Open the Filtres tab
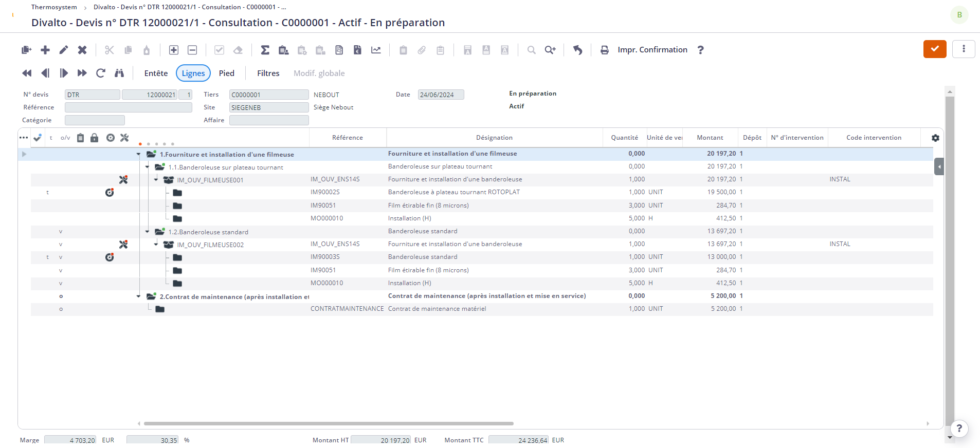The image size is (980, 448). (x=268, y=73)
